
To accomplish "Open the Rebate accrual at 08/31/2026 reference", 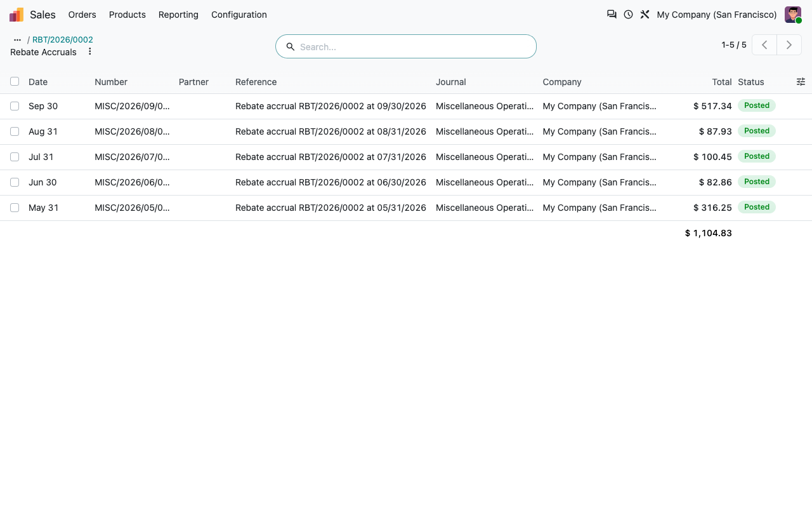I will (331, 131).
